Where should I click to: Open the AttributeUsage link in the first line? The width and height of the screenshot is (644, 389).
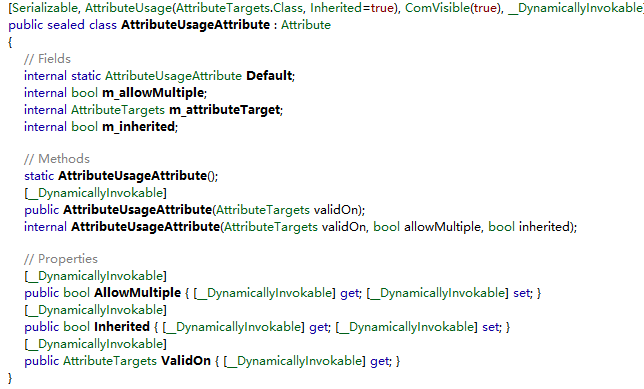(x=129, y=8)
